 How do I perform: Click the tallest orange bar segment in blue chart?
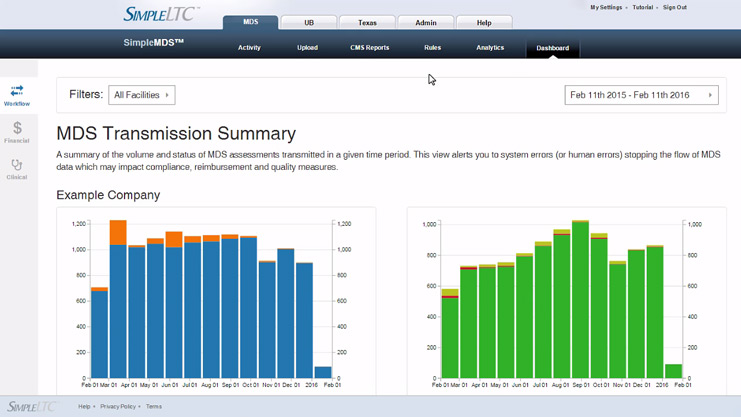pyautogui.click(x=118, y=233)
